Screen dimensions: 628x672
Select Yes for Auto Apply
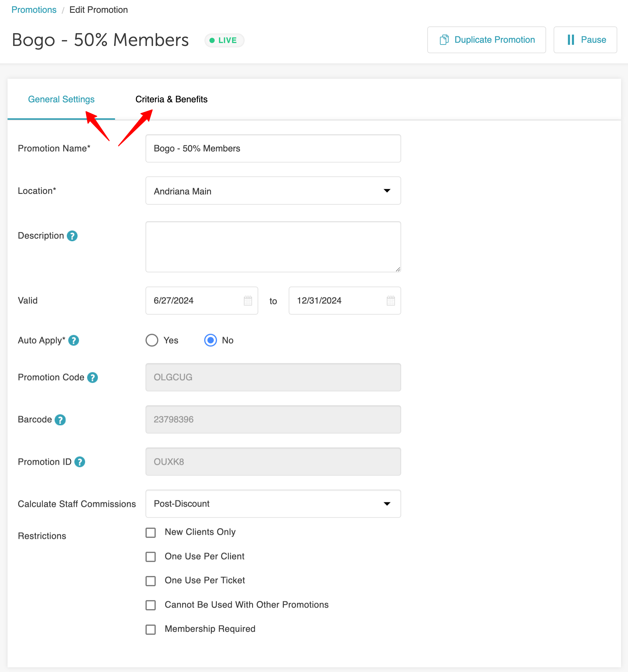click(x=152, y=340)
